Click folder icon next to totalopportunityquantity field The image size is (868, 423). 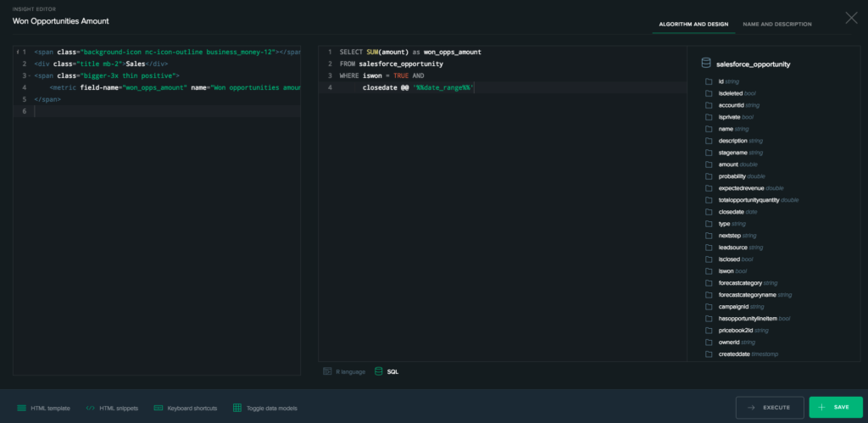[x=709, y=200]
